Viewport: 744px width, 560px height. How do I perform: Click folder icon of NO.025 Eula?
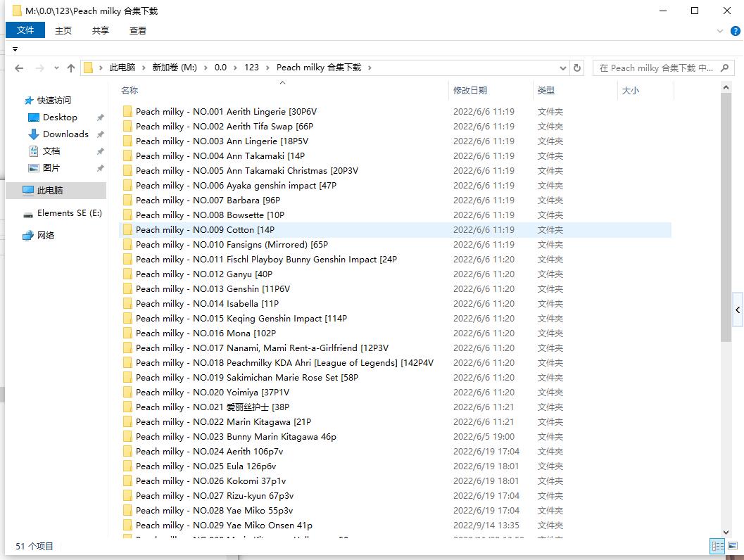click(x=127, y=466)
